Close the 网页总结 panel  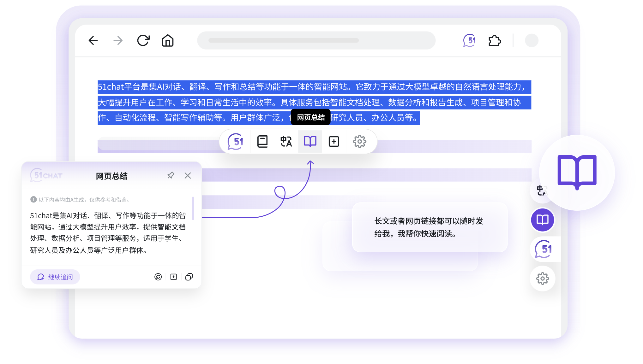click(x=188, y=175)
